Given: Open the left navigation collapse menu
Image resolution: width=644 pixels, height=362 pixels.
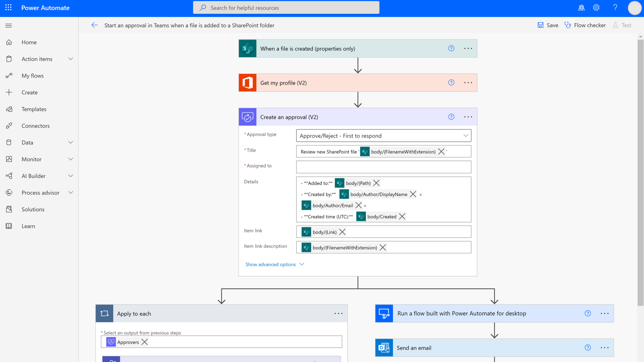Looking at the screenshot, I should (8, 25).
